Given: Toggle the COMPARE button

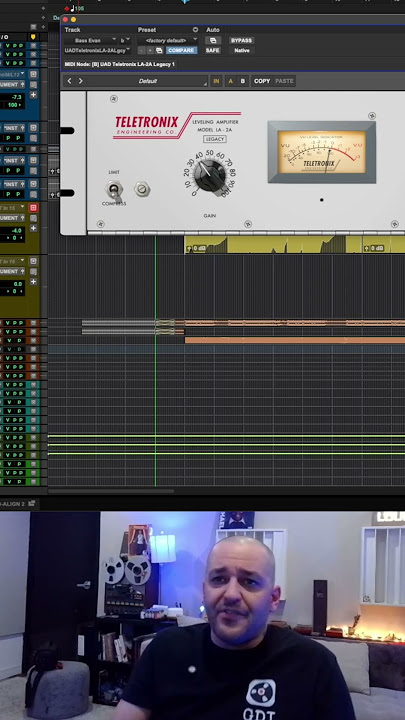Looking at the screenshot, I should [x=181, y=51].
